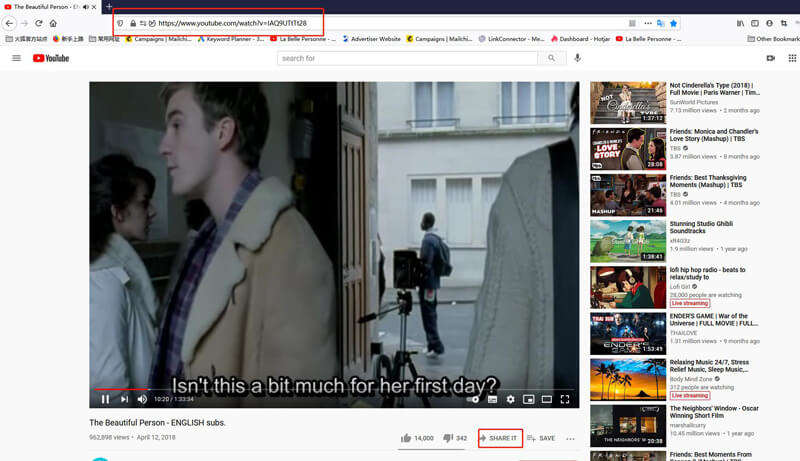The image size is (800, 461).
Task: View site info via padlock icon
Action: pyautogui.click(x=133, y=23)
